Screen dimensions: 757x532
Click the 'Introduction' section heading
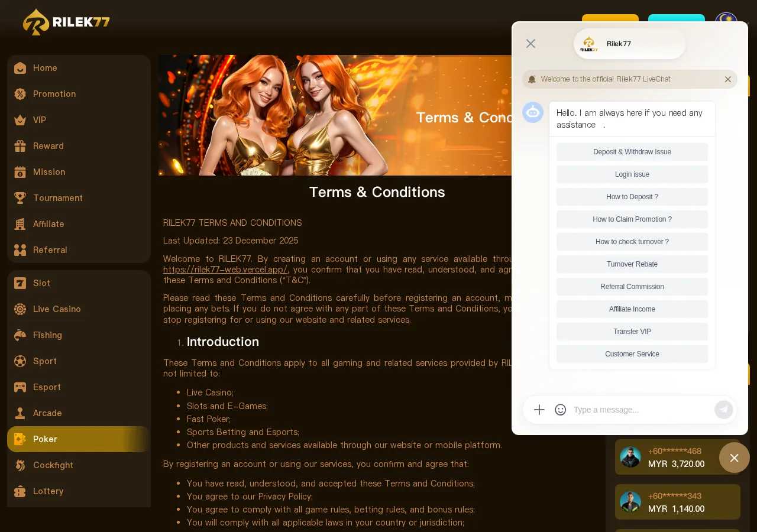click(x=223, y=342)
